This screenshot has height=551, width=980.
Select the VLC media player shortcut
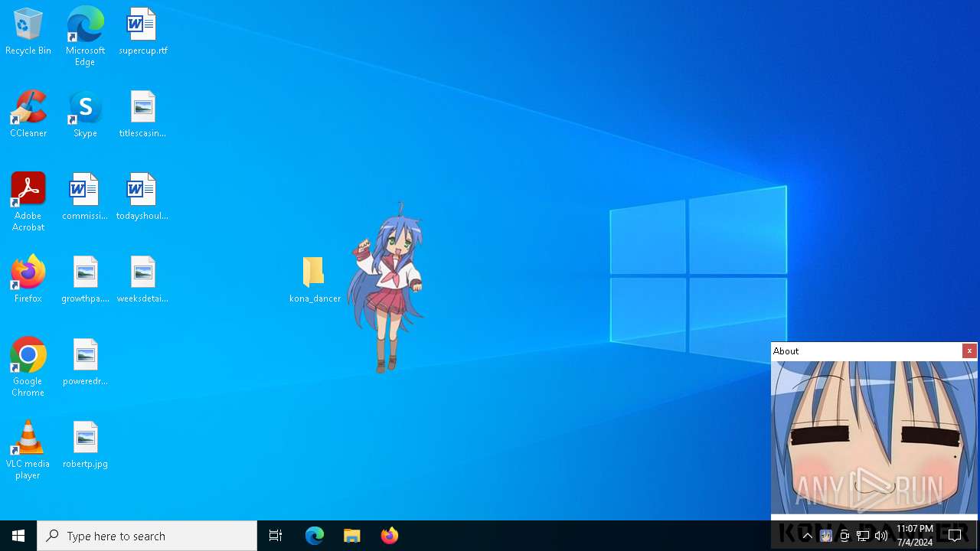pyautogui.click(x=28, y=450)
